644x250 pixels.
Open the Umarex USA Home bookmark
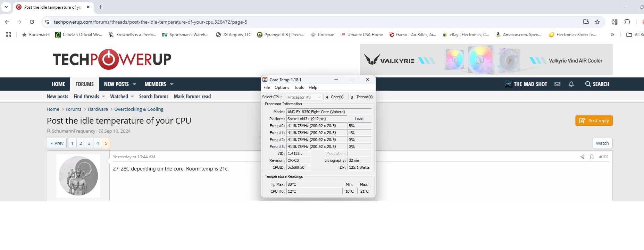[362, 35]
